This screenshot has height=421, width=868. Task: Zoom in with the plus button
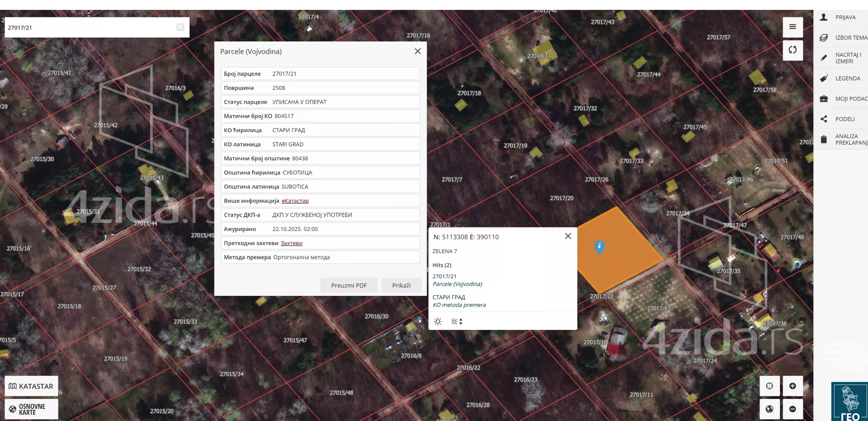(793, 386)
